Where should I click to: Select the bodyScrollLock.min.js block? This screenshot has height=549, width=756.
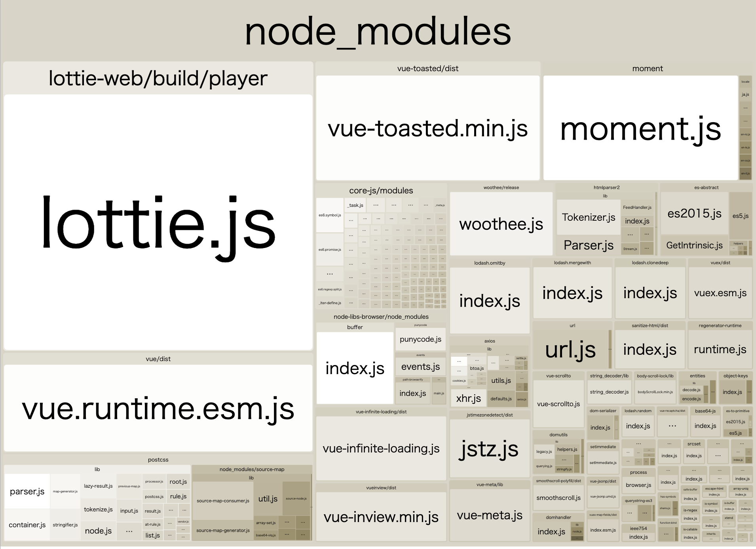click(x=655, y=392)
